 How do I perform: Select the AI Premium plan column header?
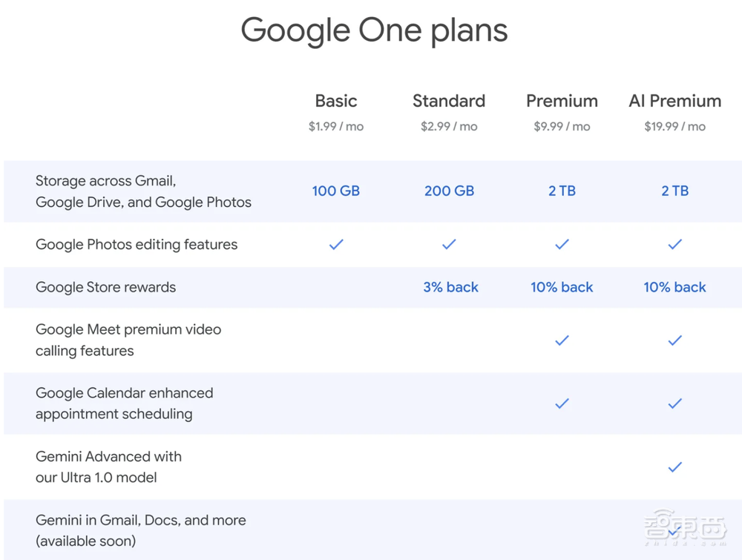click(x=674, y=101)
